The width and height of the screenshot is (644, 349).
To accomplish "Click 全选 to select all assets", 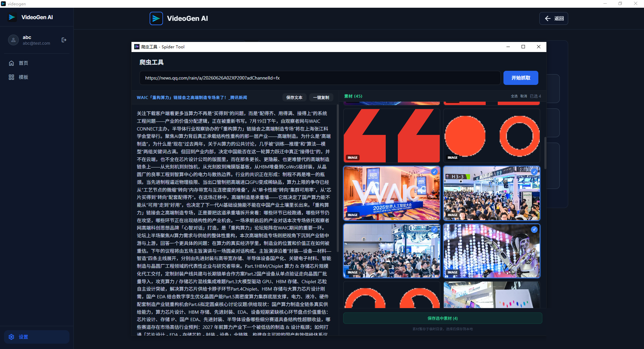I will point(514,96).
